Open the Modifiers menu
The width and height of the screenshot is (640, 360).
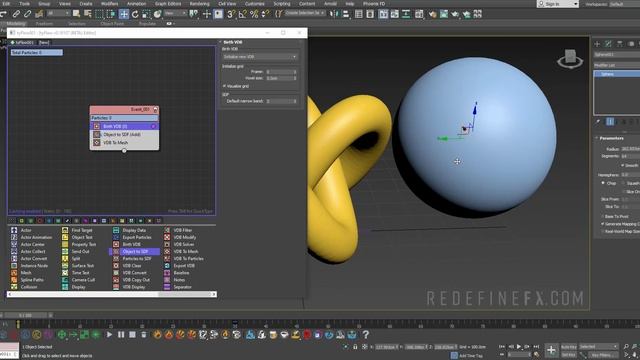tap(109, 4)
